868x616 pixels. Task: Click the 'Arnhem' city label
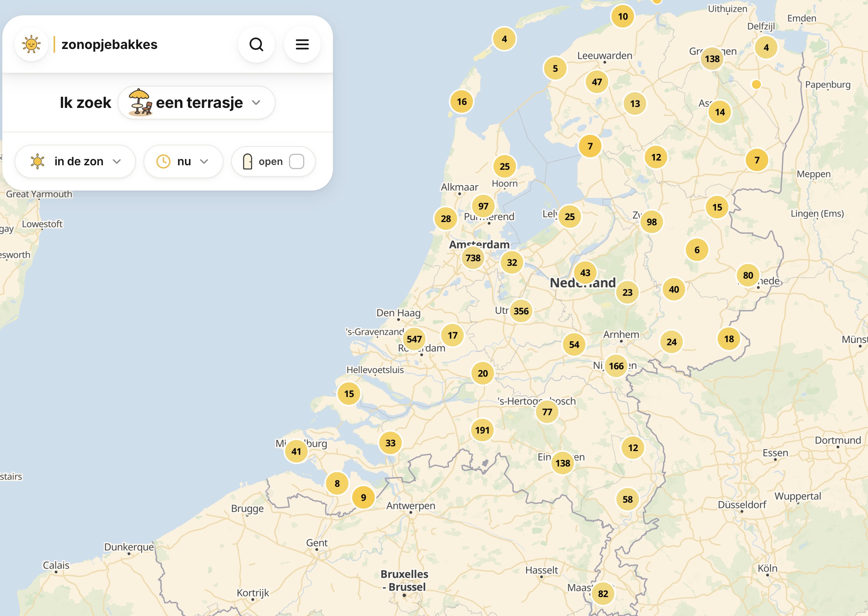pos(621,334)
